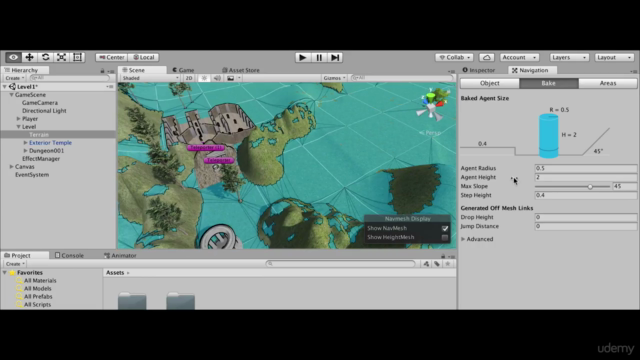Search by type icon in Project
Viewport: 640px width, 360px height.
pos(426,264)
